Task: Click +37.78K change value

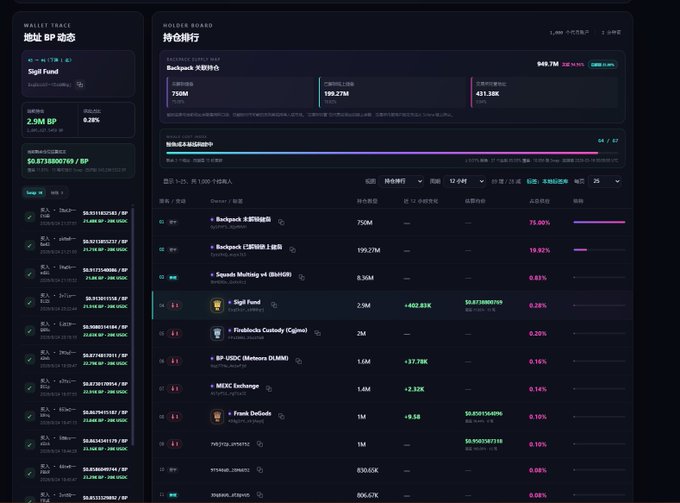Action: coord(415,361)
